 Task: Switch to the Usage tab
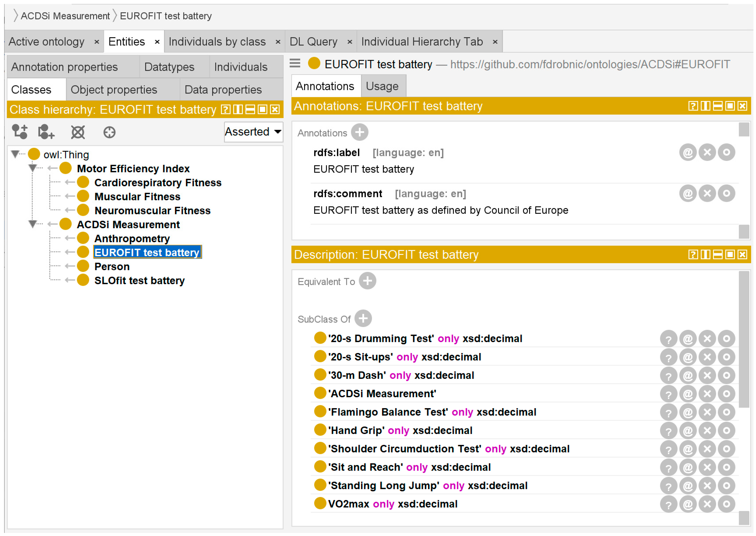pyautogui.click(x=382, y=87)
